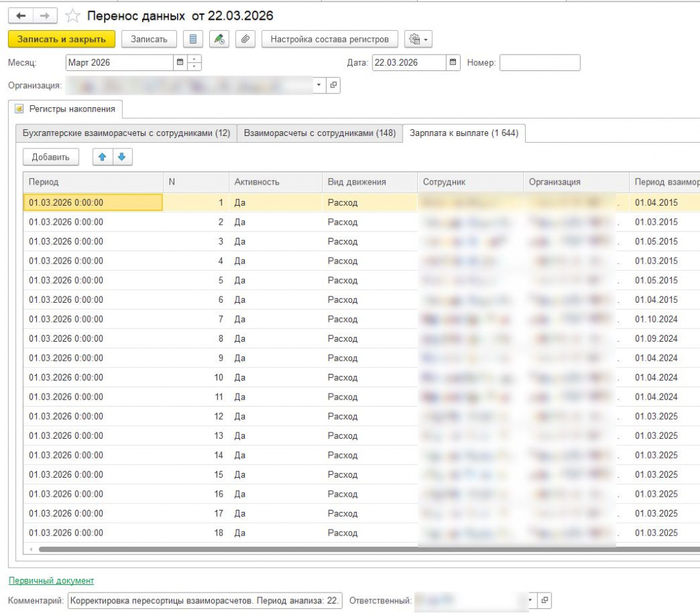The image size is (700, 613).
Task: Select the Да cell in row 14
Action: pyautogui.click(x=275, y=455)
